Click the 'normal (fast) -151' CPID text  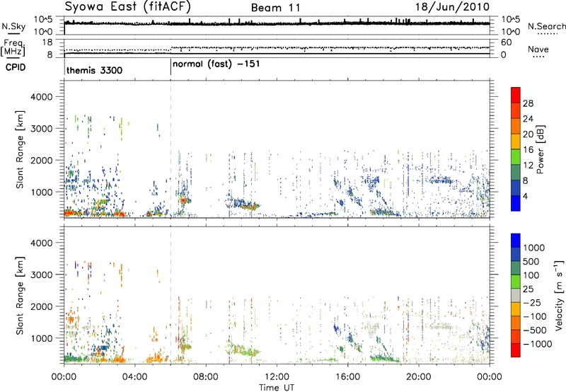216,64
